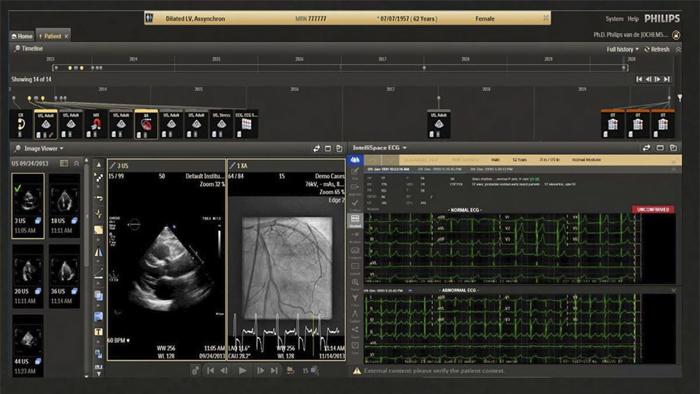Select the yellow layout square tool
Image resolution: width=700 pixels, height=394 pixels.
99,230
